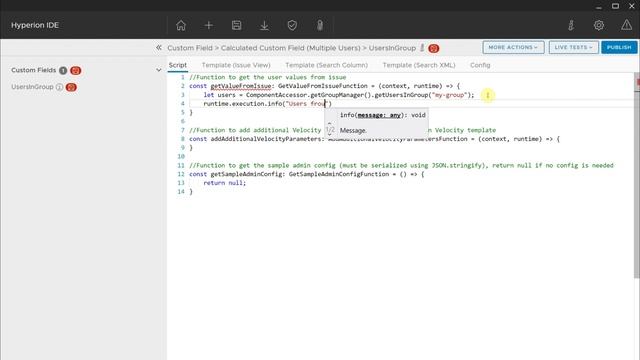
Task: Click red badge beside breadcrumb UsersInGroup
Action: click(x=433, y=48)
